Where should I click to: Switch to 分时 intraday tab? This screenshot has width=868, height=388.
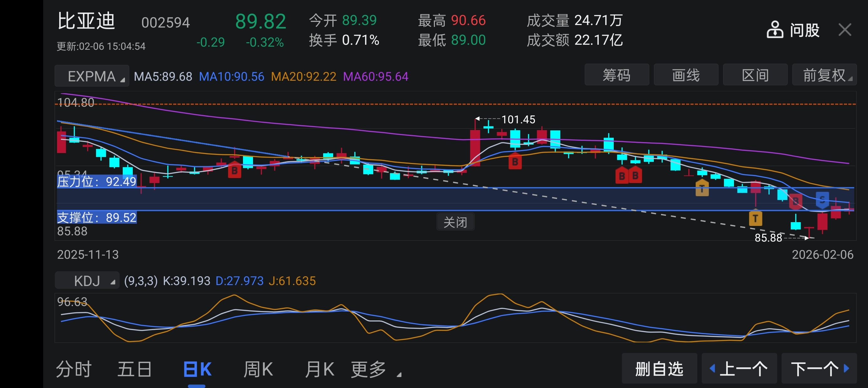[74, 369]
